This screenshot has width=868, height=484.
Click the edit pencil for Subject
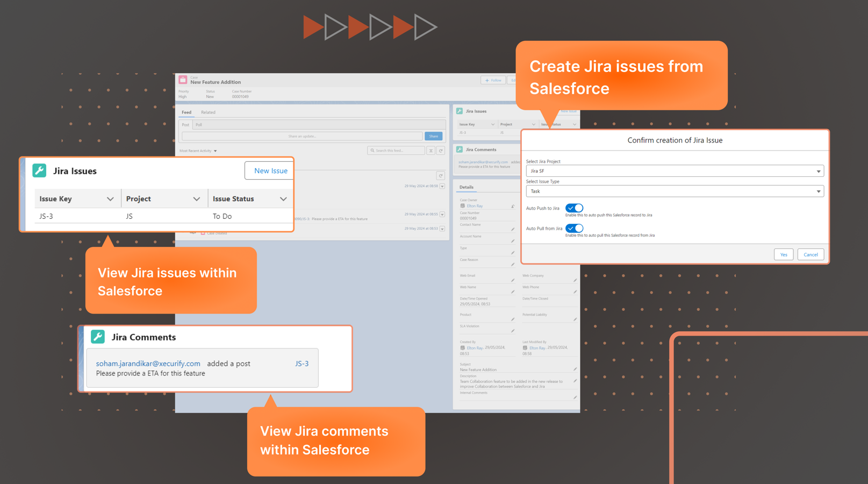pos(575,369)
